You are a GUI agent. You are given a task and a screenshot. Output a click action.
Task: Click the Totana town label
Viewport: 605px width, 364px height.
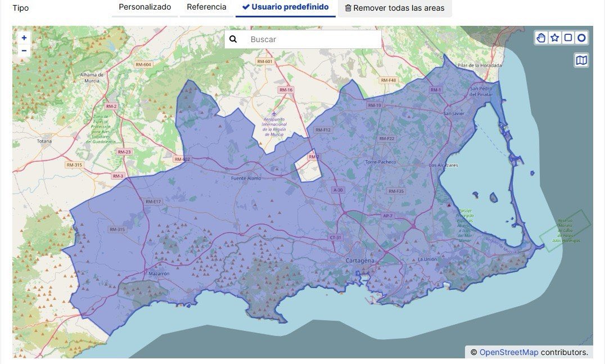coord(44,141)
